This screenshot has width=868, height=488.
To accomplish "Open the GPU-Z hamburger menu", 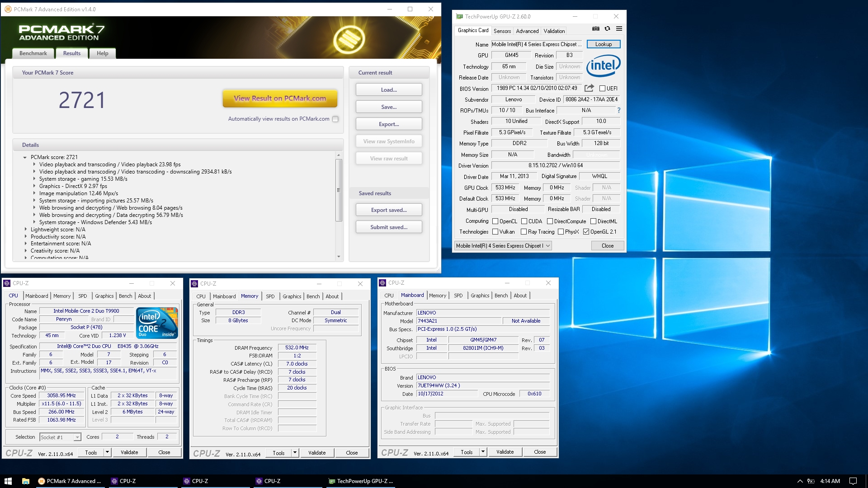I will pyautogui.click(x=619, y=28).
